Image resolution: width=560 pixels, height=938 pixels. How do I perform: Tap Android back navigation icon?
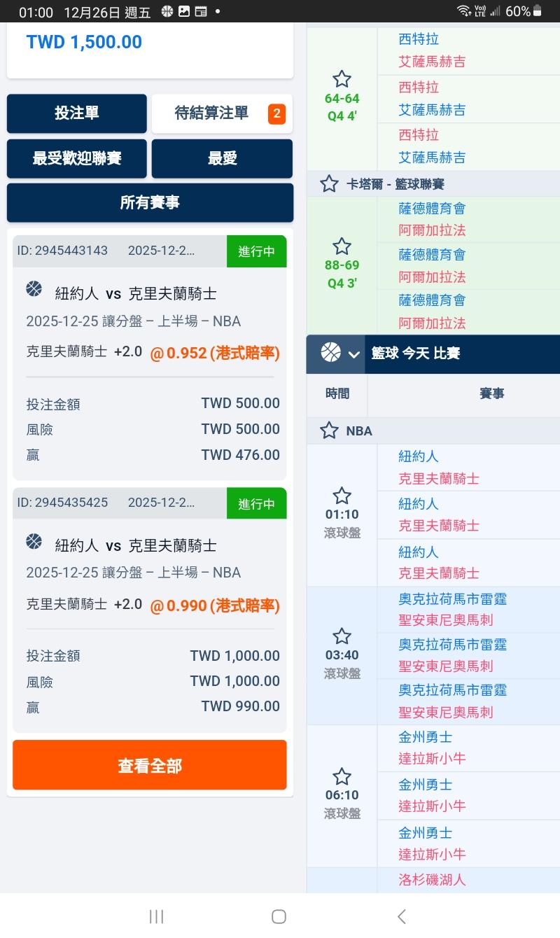(401, 916)
